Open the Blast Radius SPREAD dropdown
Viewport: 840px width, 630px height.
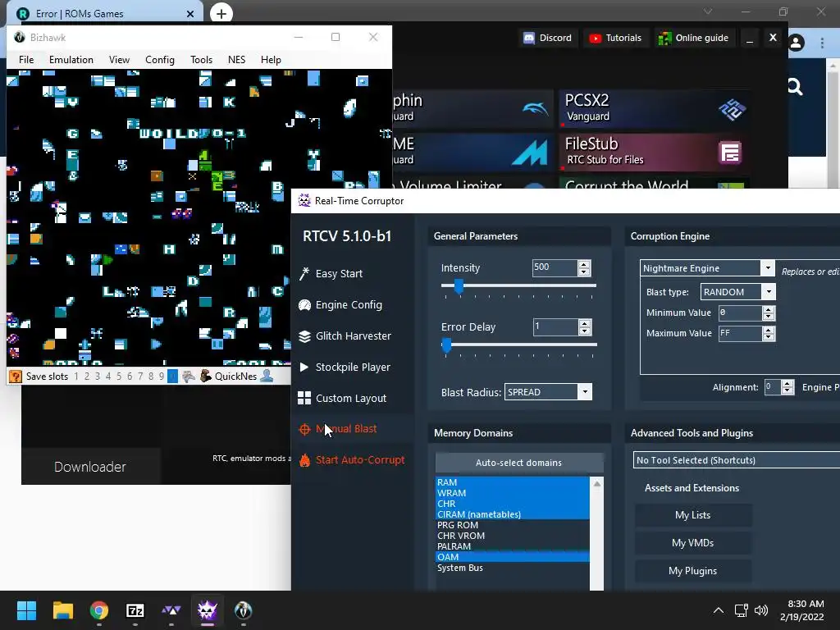click(585, 392)
